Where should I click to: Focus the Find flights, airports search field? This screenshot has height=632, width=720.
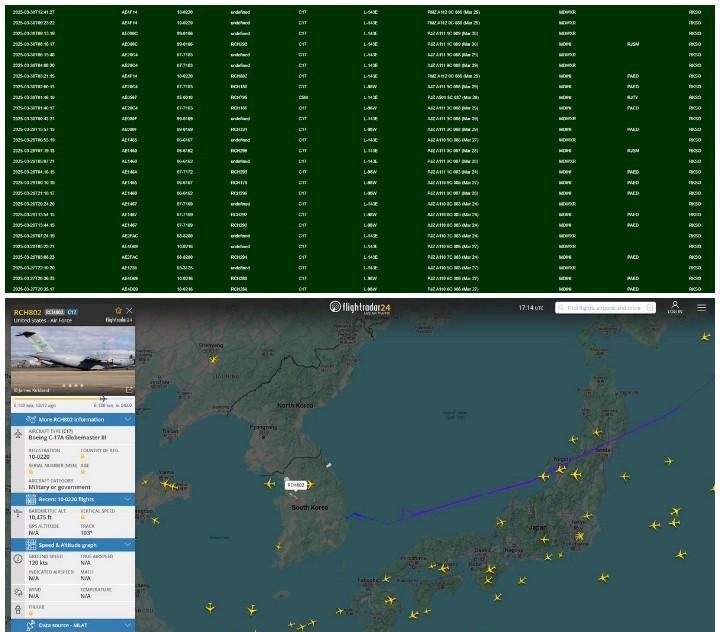605,308
